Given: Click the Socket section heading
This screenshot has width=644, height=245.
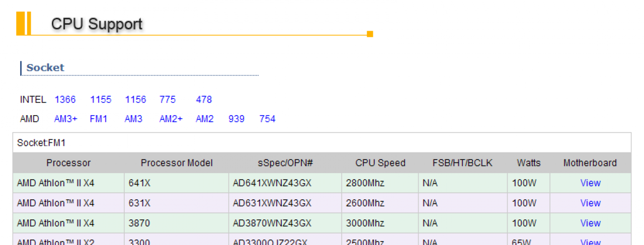Looking at the screenshot, I should point(45,68).
